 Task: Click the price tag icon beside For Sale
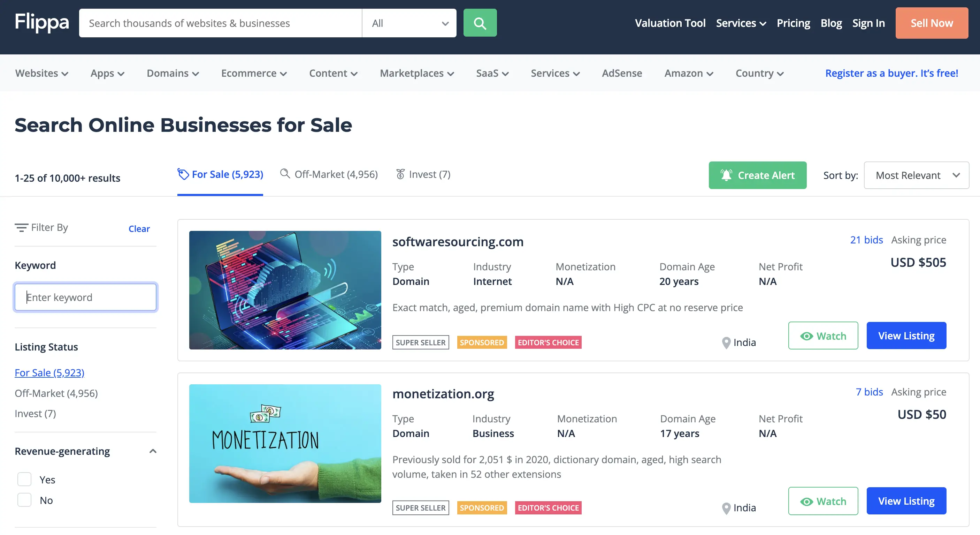coord(183,174)
